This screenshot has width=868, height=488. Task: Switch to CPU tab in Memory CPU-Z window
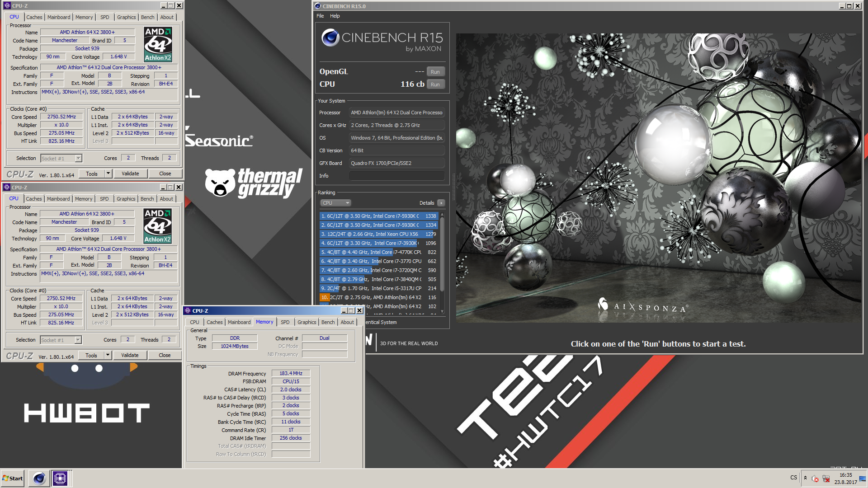click(194, 322)
